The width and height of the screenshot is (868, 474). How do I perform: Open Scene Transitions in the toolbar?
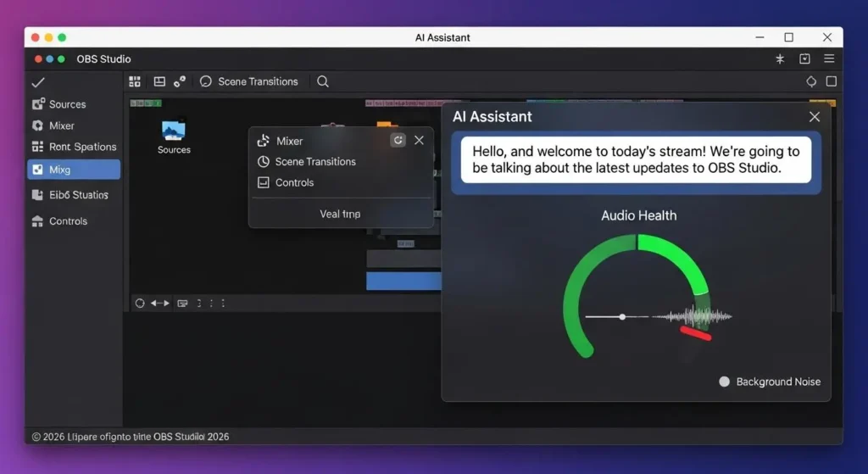[x=249, y=81]
